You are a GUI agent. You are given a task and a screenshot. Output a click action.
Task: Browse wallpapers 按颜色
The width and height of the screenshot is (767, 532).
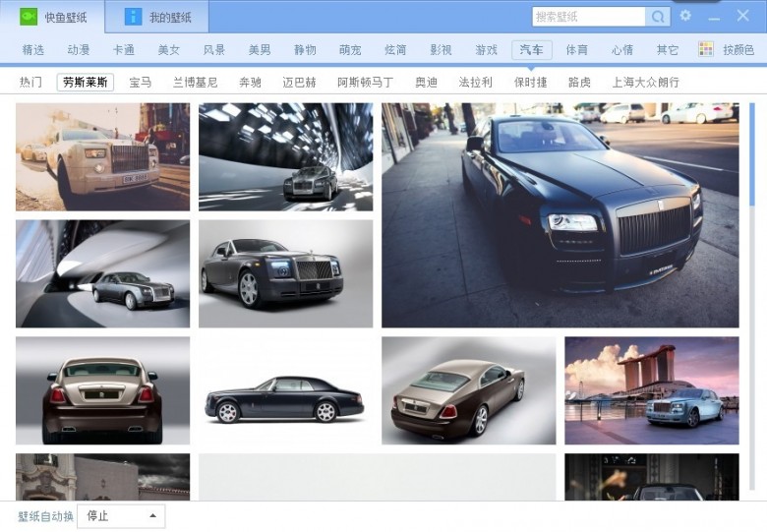point(738,50)
